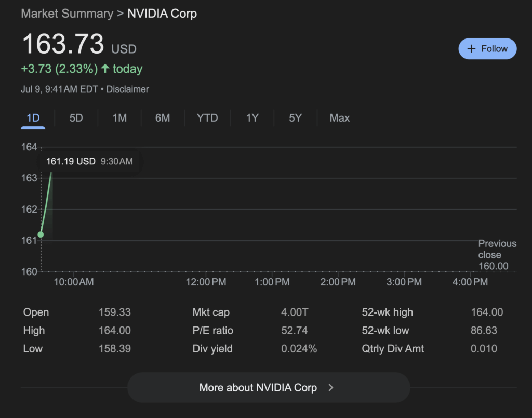
Task: Follow NVIDIA Corp stock
Action: pos(487,49)
